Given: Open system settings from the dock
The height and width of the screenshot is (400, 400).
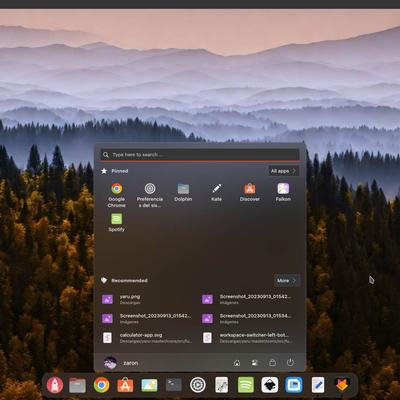Looking at the screenshot, I should [198, 385].
